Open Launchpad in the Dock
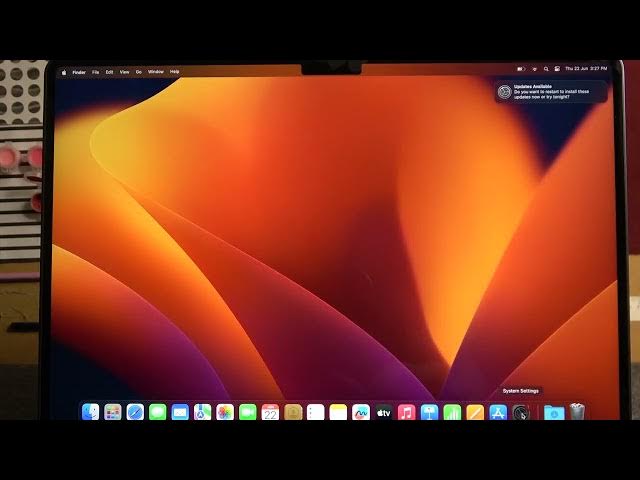This screenshot has height=480, width=640. (x=113, y=412)
